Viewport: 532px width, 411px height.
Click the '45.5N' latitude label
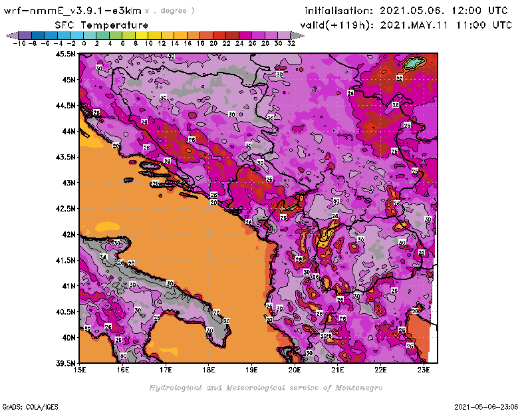click(x=65, y=54)
